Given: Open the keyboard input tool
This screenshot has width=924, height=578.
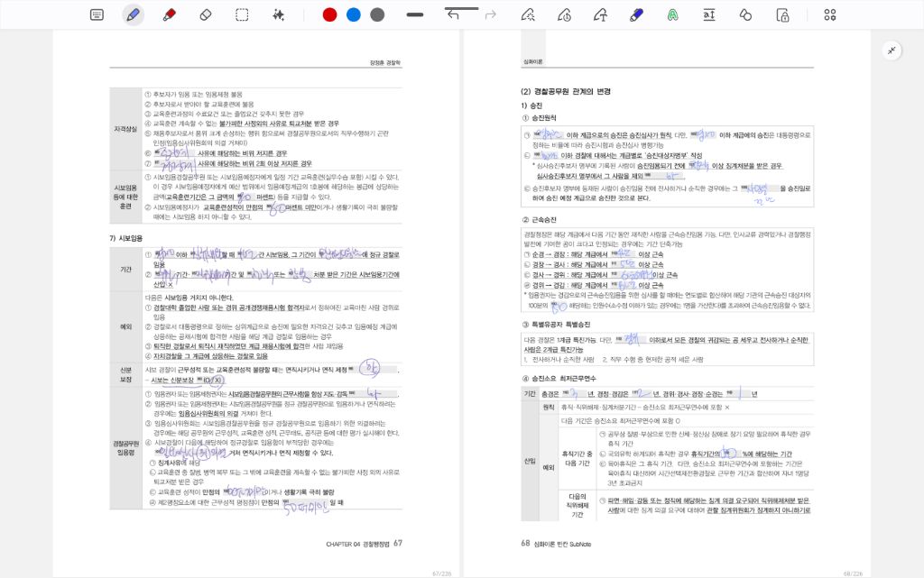Looking at the screenshot, I should [97, 14].
